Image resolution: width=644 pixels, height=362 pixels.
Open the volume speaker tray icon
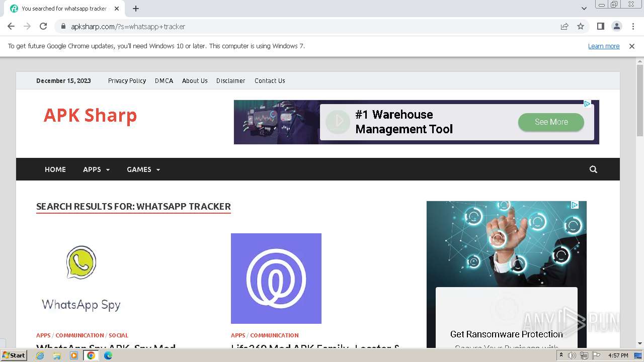coord(572,355)
